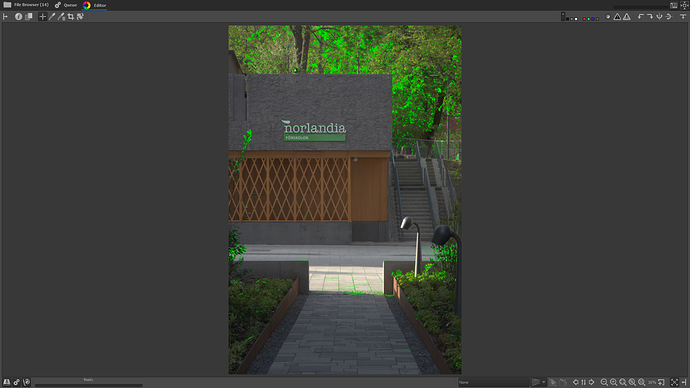690x388 pixels.
Task: Open the Queue tab
Action: point(66,5)
